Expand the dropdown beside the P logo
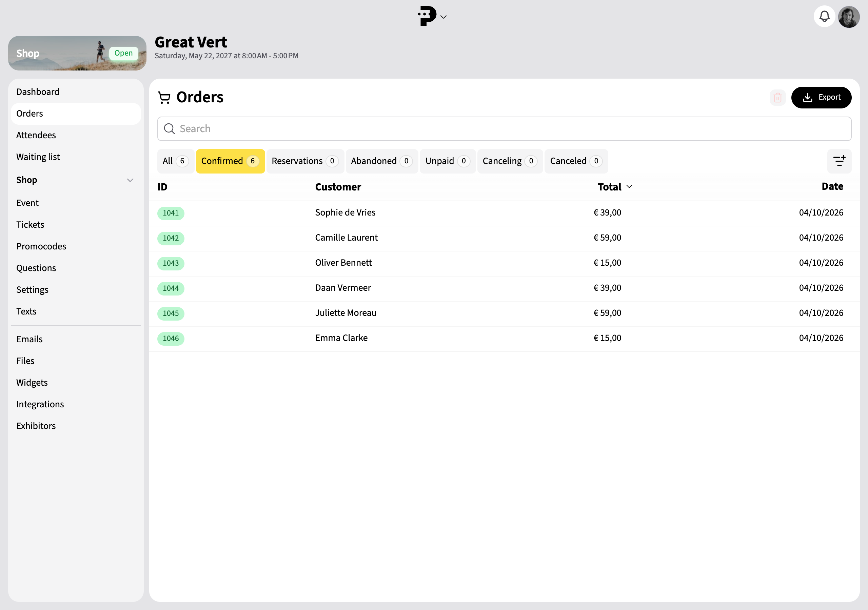 click(x=444, y=17)
